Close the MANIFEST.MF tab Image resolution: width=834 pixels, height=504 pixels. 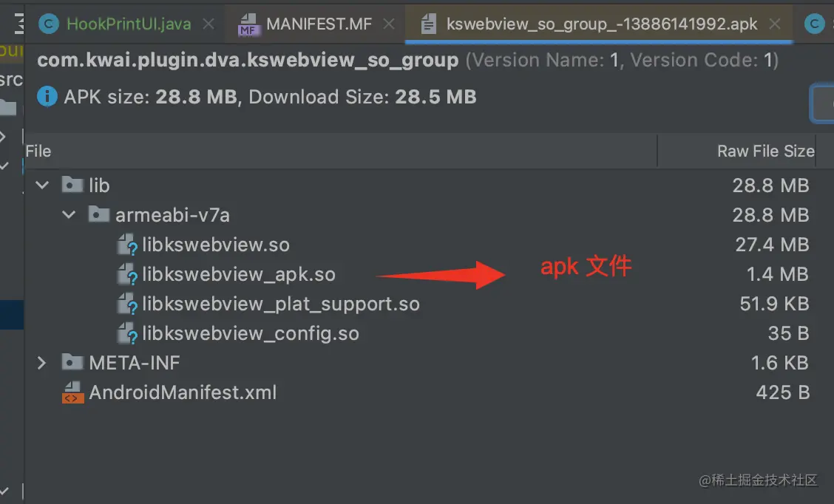[390, 24]
